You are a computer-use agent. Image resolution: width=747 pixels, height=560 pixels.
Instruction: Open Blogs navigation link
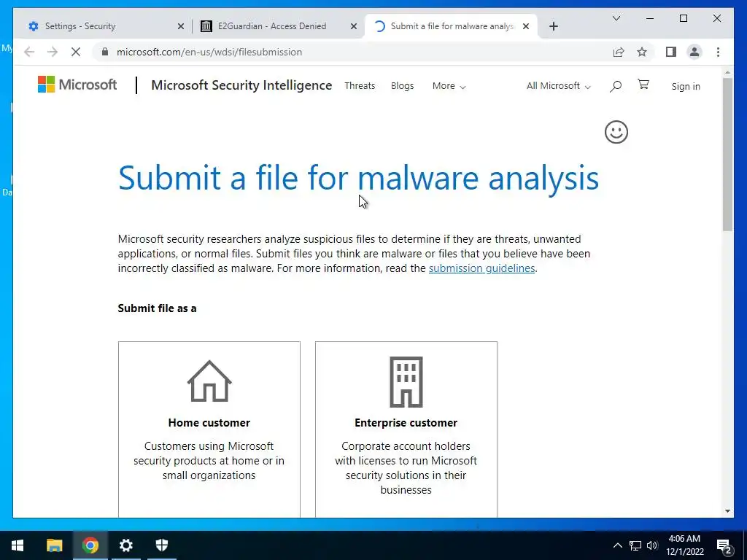click(x=402, y=86)
